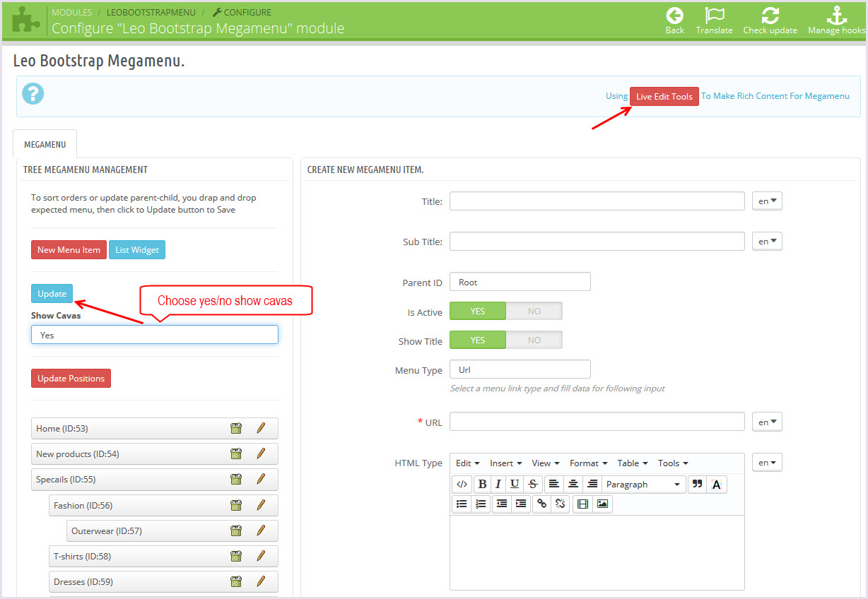The image size is (868, 599).
Task: Click Check update refresh icon
Action: 770,16
